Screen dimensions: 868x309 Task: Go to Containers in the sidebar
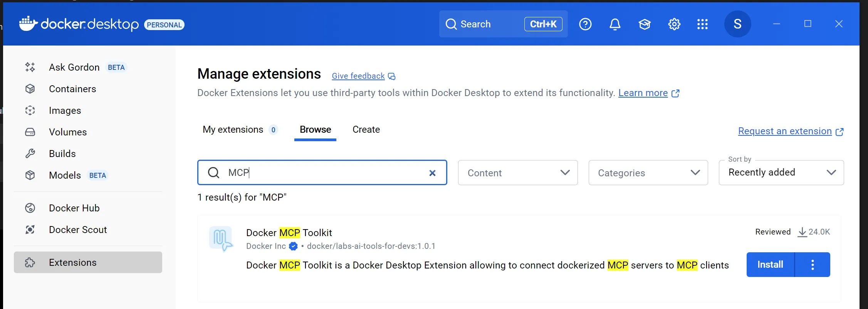pyautogui.click(x=88, y=89)
